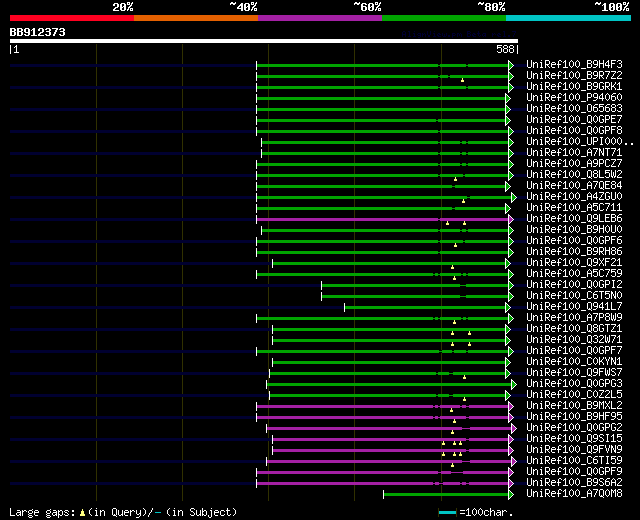The image size is (640, 520).
Task: Click the UniRef100_B9H4F3 hit label
Action: 574,64
